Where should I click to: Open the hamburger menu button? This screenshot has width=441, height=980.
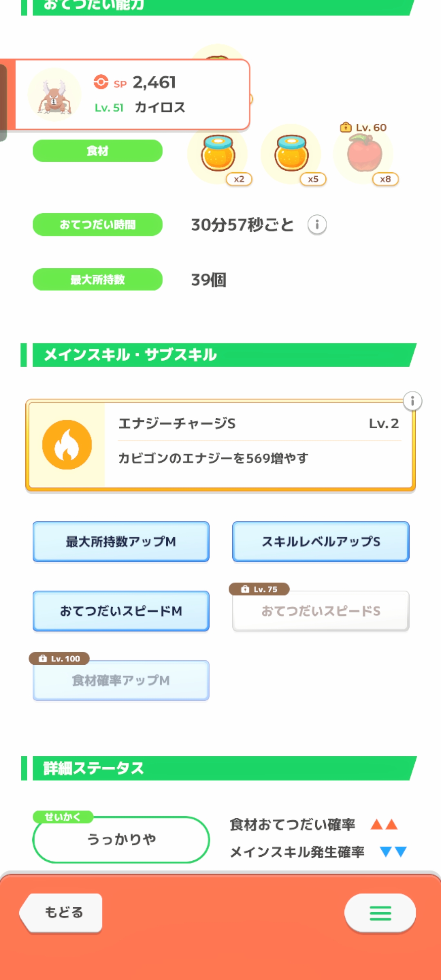(380, 913)
